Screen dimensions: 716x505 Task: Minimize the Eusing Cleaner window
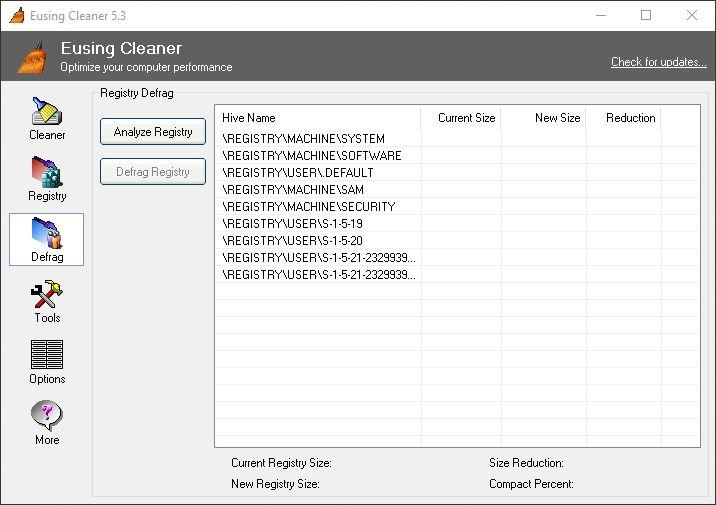(x=601, y=16)
